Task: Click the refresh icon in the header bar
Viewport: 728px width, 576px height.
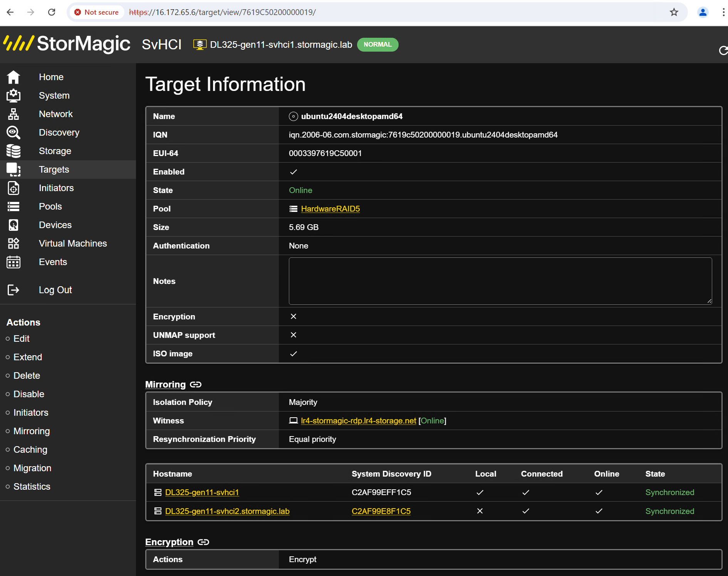Action: coord(723,50)
